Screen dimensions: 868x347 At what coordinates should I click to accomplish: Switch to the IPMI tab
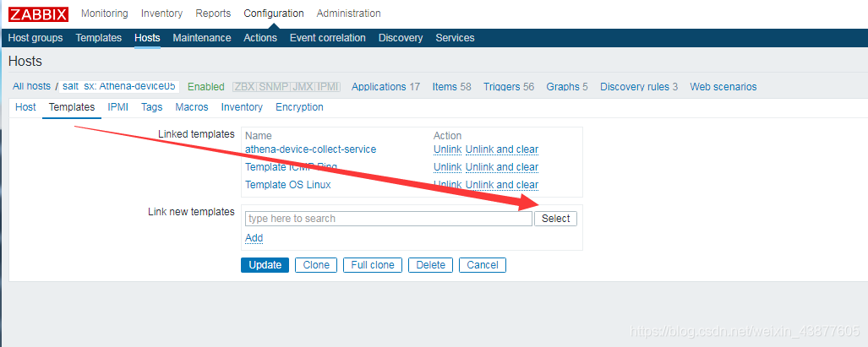(118, 107)
